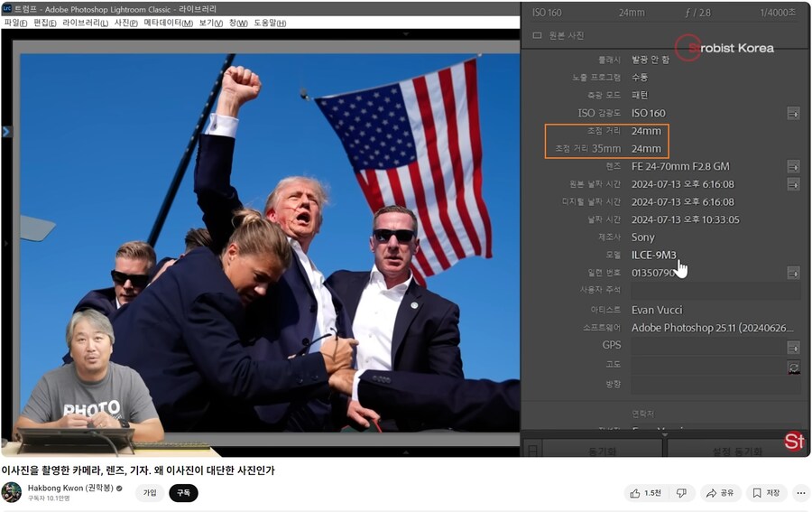Open the 파일(F) menu

pos(15,23)
